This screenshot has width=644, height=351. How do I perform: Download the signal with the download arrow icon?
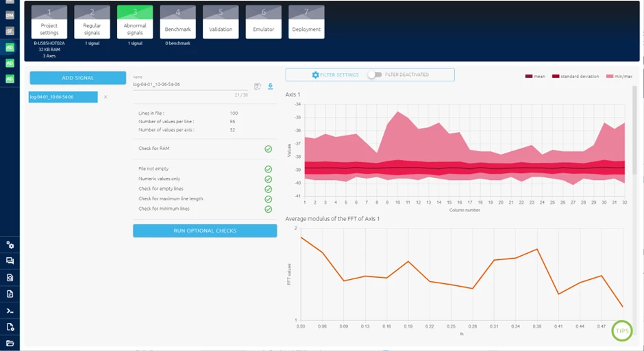tap(270, 86)
